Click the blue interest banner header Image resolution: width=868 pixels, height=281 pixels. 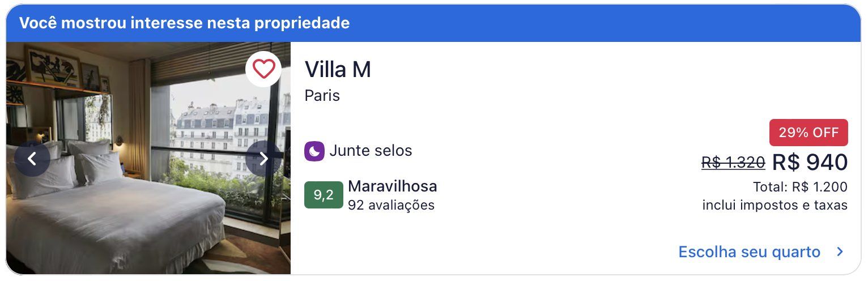click(433, 23)
